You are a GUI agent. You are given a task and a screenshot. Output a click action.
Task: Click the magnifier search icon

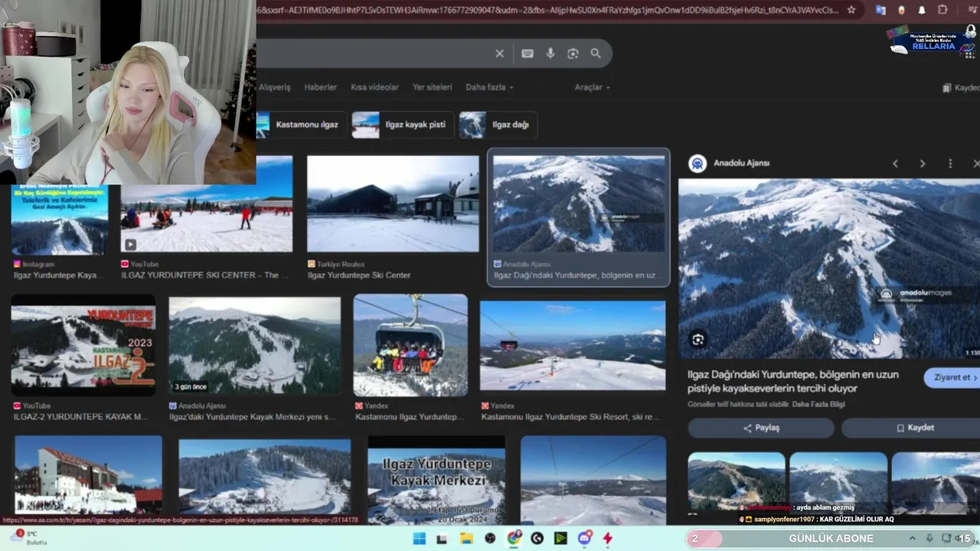click(x=596, y=54)
